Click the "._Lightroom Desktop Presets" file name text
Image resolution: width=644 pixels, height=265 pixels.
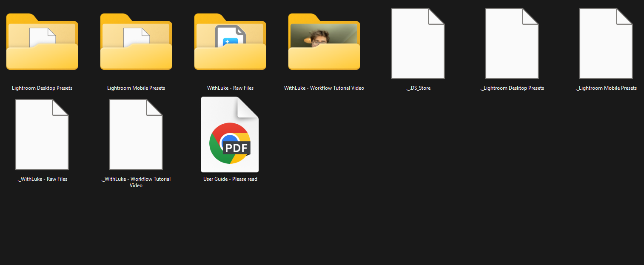tap(512, 88)
